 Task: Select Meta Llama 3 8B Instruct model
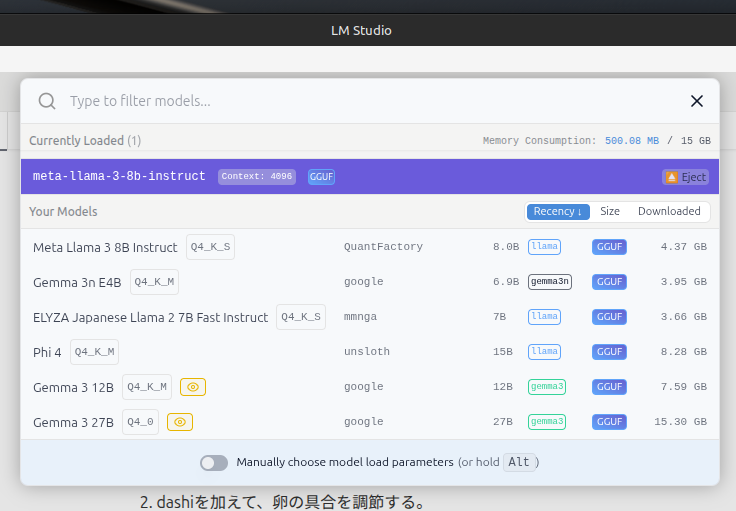pos(105,247)
